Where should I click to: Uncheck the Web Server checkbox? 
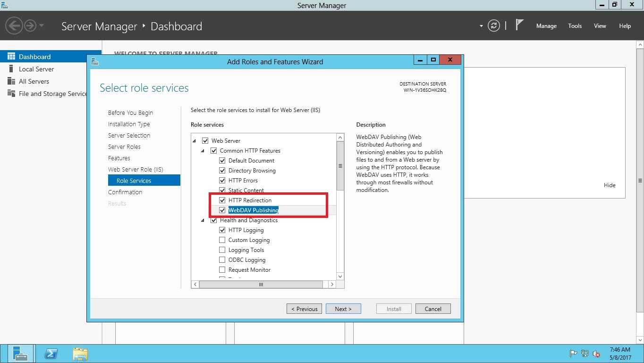[205, 141]
